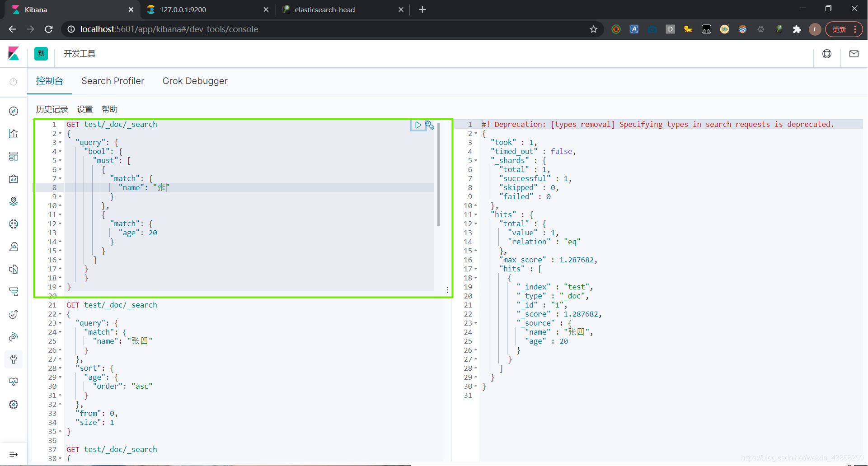Open recently viewed clock icon
Image resolution: width=868 pixels, height=466 pixels.
[x=14, y=82]
